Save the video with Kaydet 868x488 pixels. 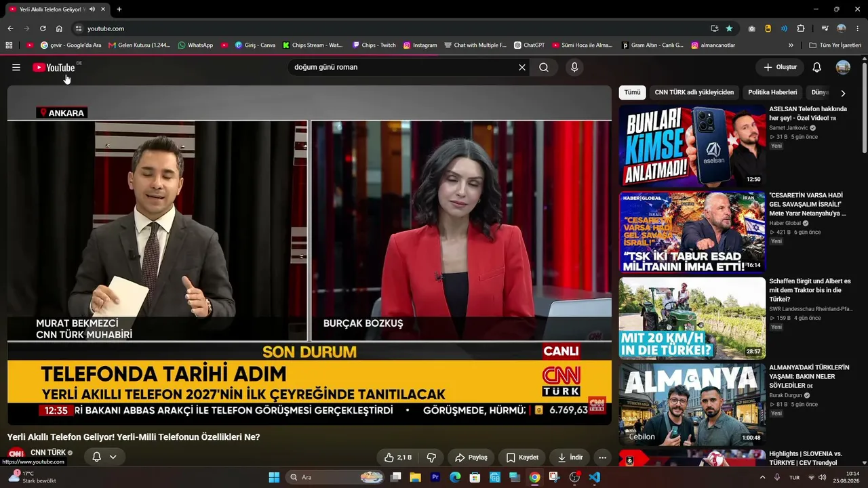(x=522, y=457)
